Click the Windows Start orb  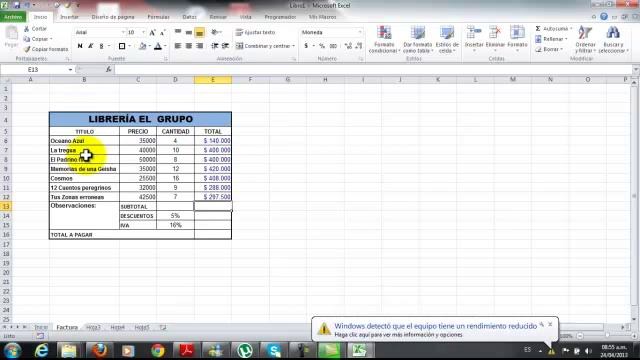[x=13, y=351]
